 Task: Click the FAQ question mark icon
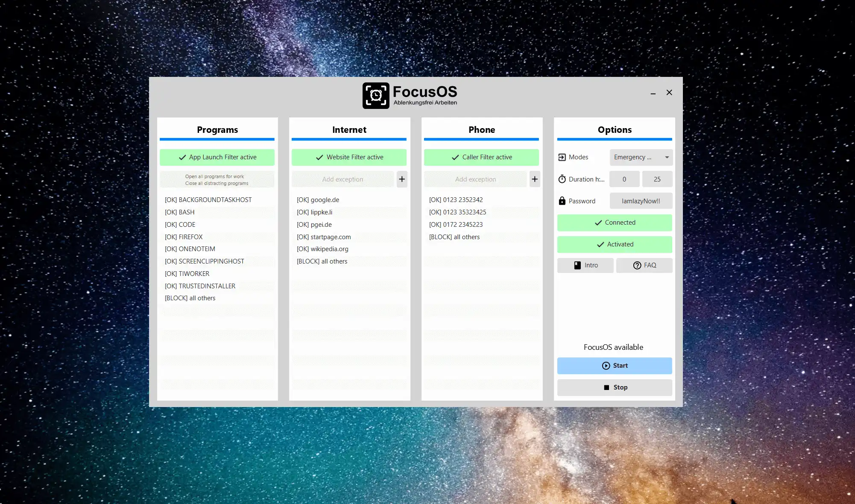tap(636, 265)
